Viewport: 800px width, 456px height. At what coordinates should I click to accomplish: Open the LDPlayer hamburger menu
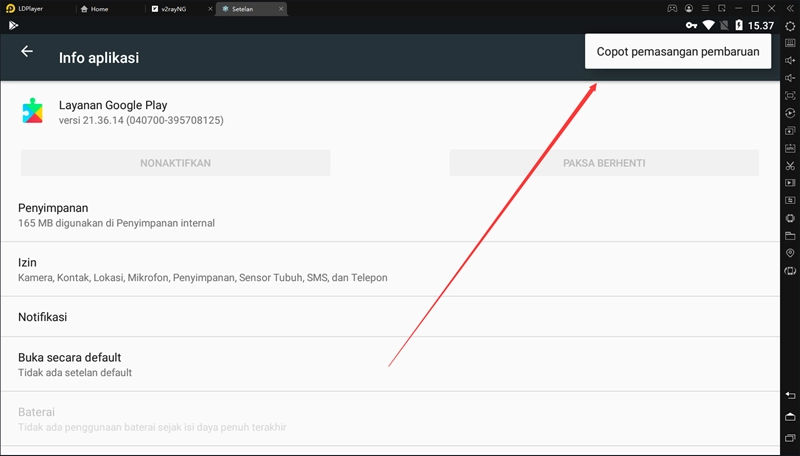705,9
